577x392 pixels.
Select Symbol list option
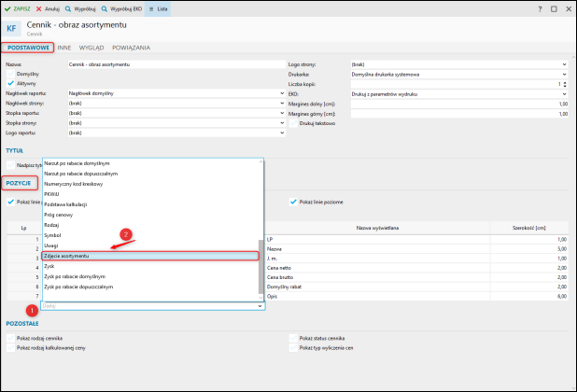point(150,235)
